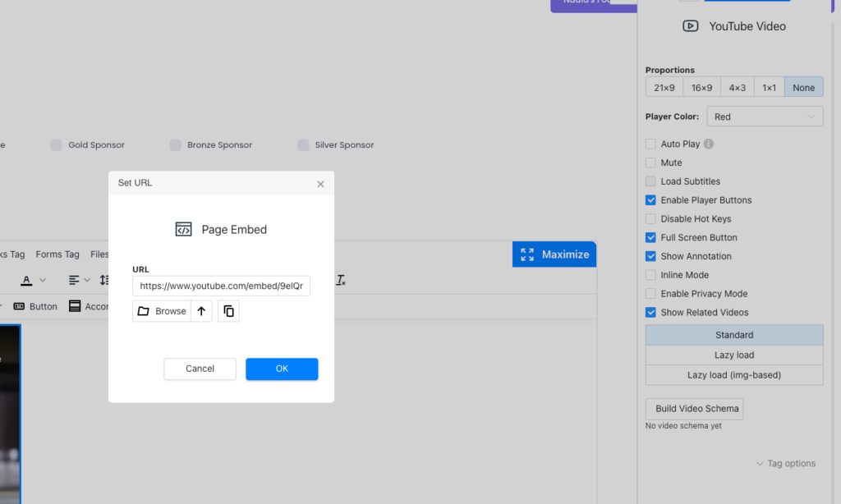The width and height of the screenshot is (841, 504).
Task: Click the Maximize editor button
Action: coord(554,254)
